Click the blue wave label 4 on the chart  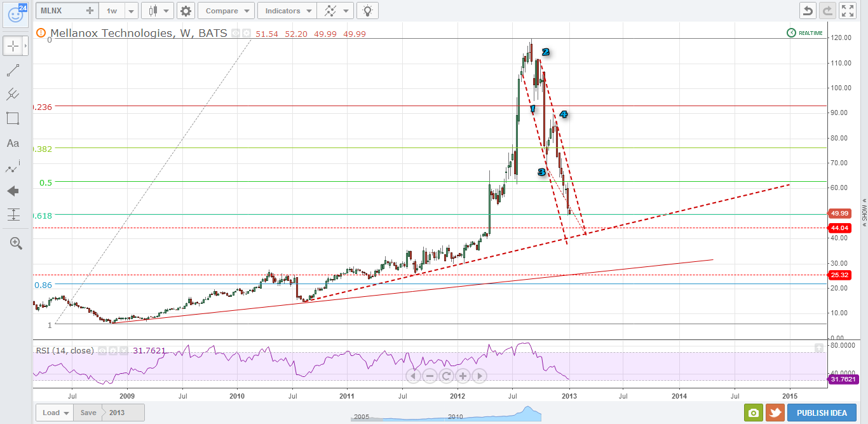point(563,114)
